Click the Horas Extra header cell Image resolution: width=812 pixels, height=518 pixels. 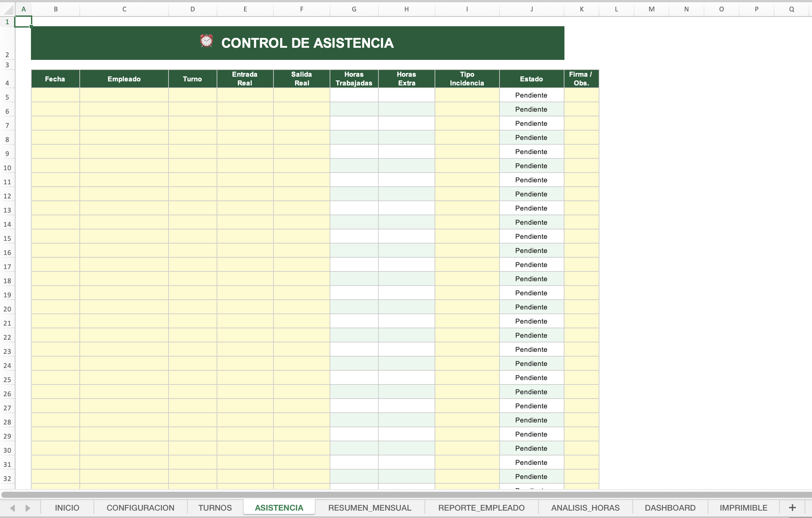coord(407,79)
